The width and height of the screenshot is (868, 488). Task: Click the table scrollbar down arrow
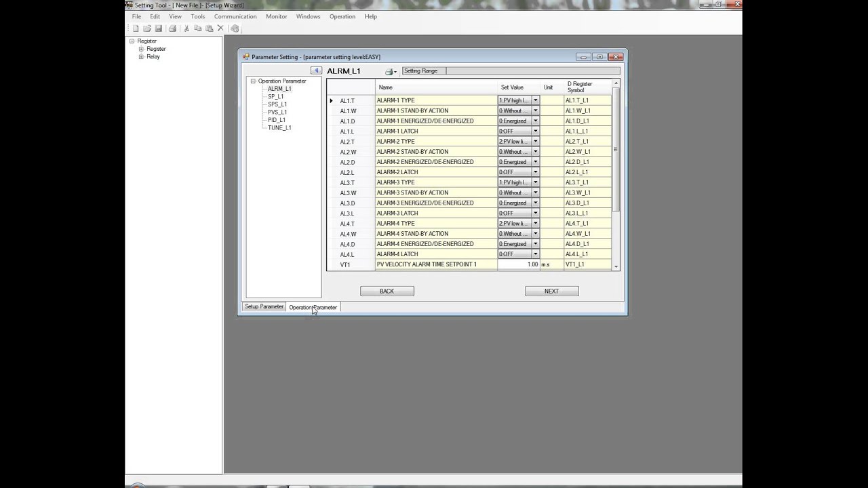pyautogui.click(x=616, y=267)
